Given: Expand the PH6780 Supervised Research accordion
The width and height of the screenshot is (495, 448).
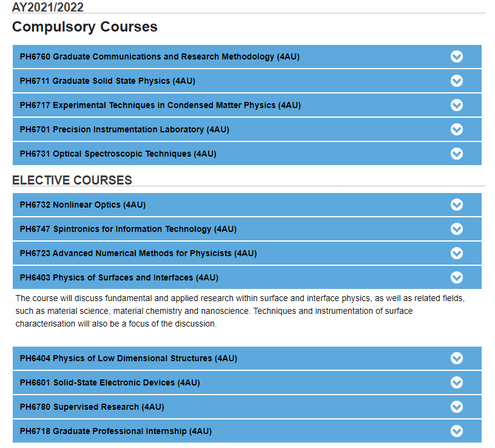Looking at the screenshot, I should pyautogui.click(x=247, y=407).
